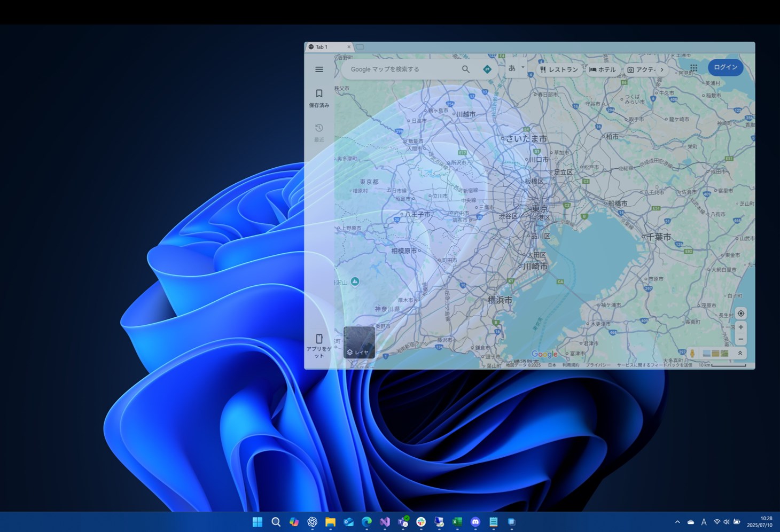Click the 柏市 label on the map

click(612, 137)
